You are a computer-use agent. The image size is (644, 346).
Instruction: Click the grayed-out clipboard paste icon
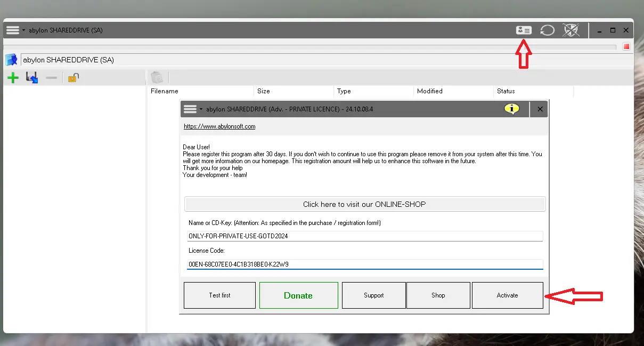157,78
